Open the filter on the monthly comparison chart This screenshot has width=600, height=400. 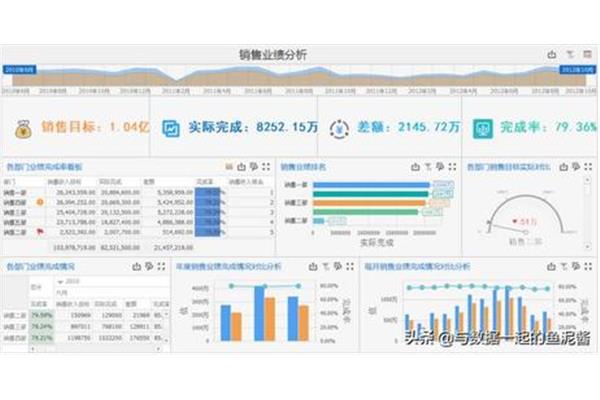point(564,266)
